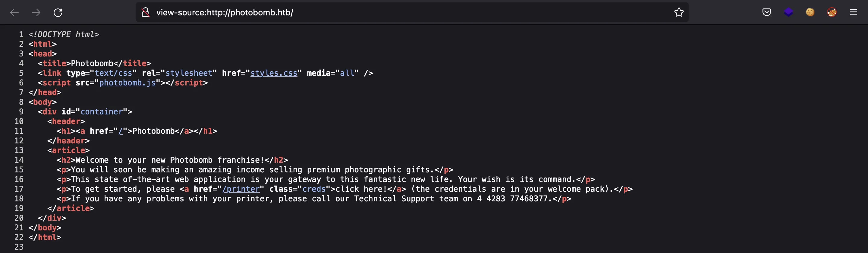Open the cookie editor extension icon
This screenshot has height=253, width=868.
(x=810, y=12)
